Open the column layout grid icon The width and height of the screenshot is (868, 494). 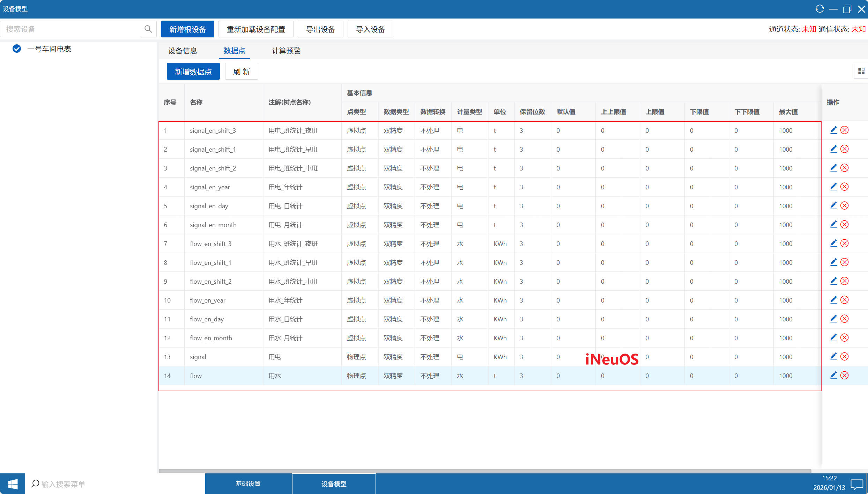(861, 71)
